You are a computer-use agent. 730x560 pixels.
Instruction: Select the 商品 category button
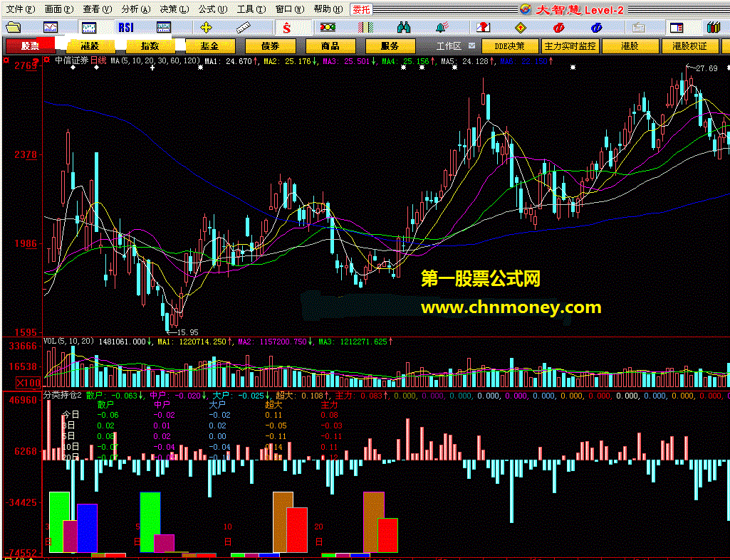point(330,46)
